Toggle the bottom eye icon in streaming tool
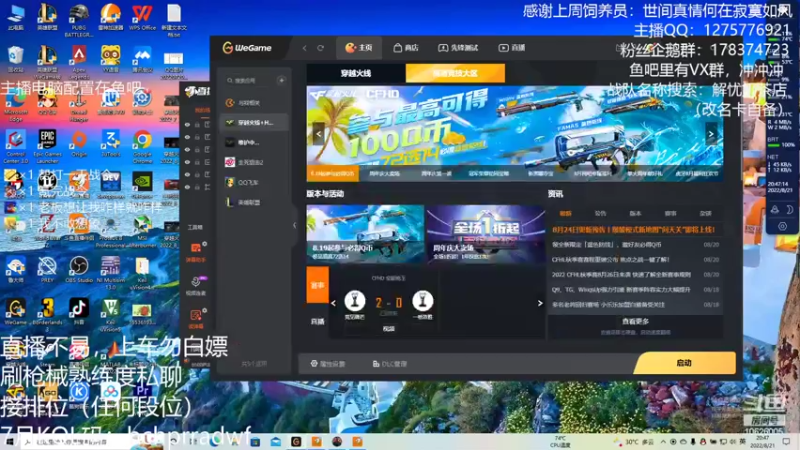The height and width of the screenshot is (450, 800). [x=187, y=187]
